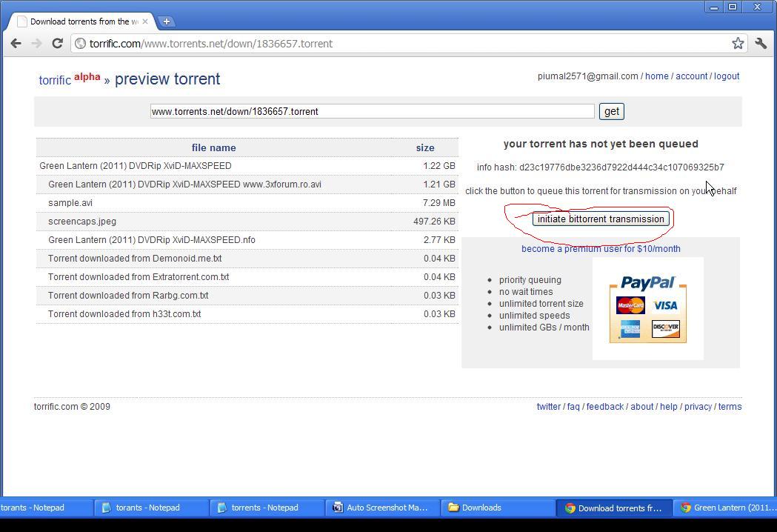
Task: Select Torrent downloaded from Rarbg.com.txt row
Action: point(247,296)
